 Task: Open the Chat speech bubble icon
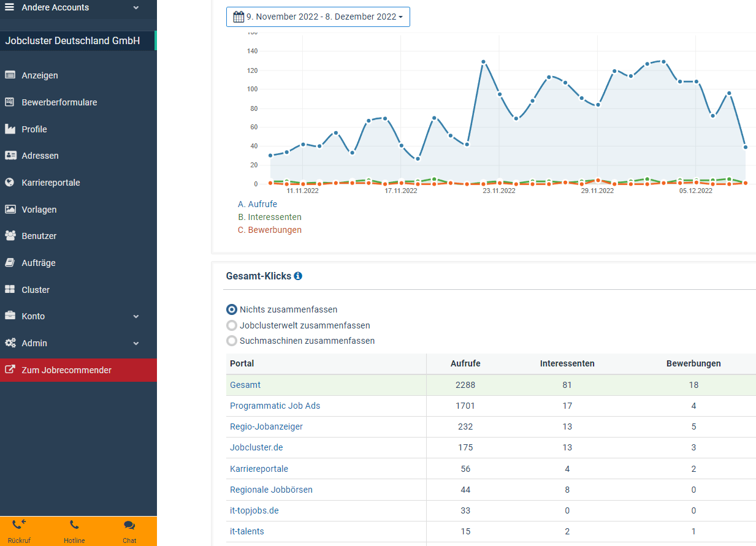click(x=129, y=525)
